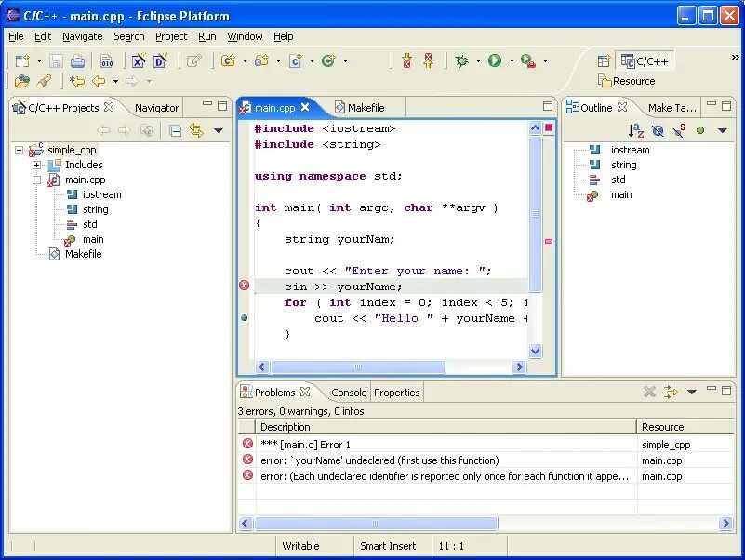Collapse the simple_cpp project node
745x560 pixels.
click(x=19, y=150)
